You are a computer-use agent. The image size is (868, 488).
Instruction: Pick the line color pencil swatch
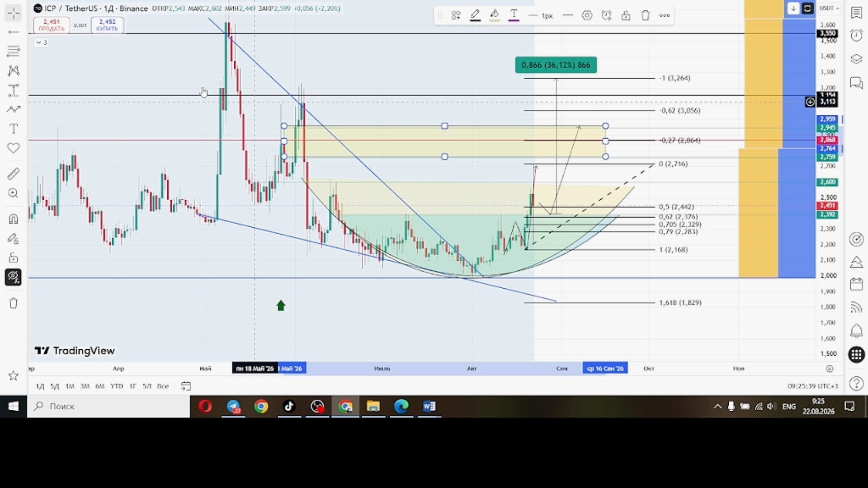pyautogui.click(x=475, y=15)
